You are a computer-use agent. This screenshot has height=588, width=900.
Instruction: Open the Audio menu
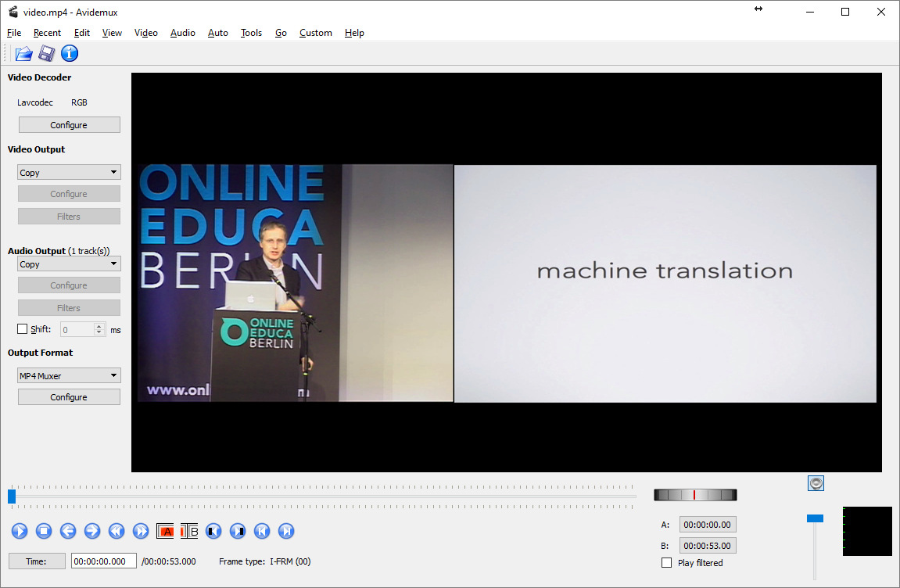(x=182, y=33)
